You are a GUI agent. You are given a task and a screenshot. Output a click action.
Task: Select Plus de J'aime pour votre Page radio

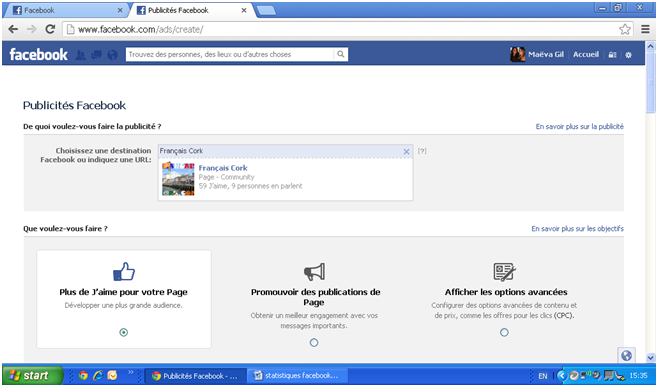pos(124,332)
